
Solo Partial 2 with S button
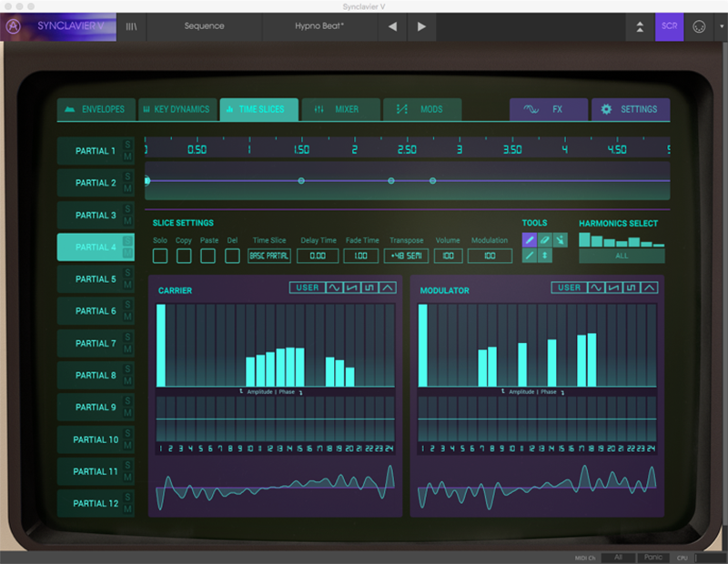(127, 176)
